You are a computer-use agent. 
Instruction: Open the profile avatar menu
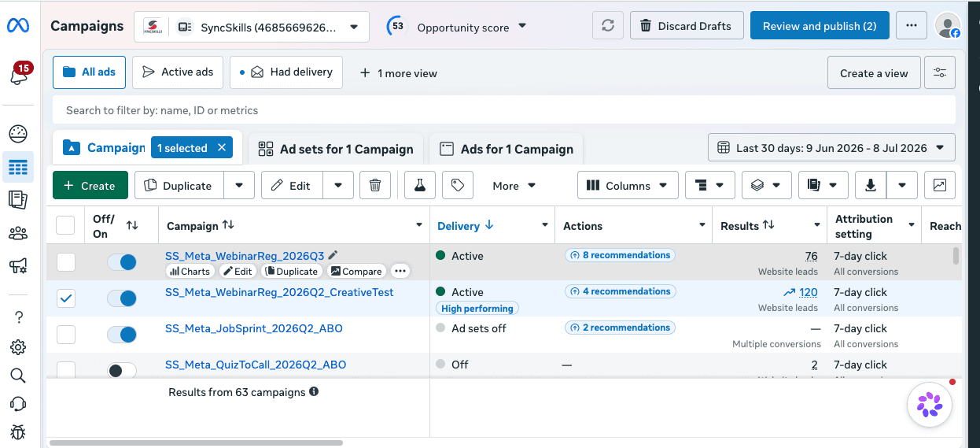948,26
